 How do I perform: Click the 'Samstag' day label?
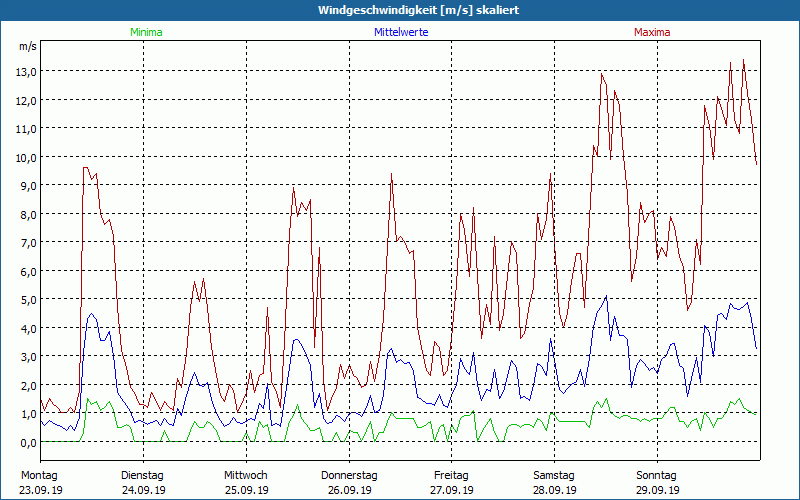coord(554,476)
